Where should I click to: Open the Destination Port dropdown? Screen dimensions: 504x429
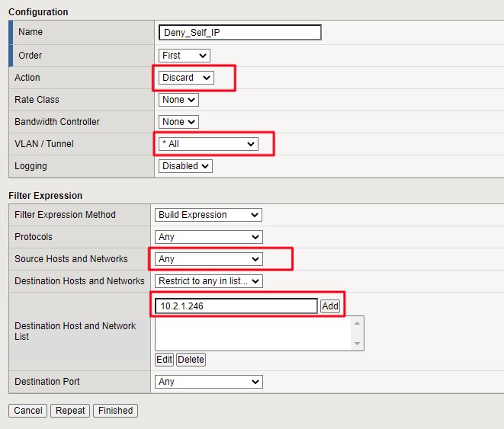point(209,382)
